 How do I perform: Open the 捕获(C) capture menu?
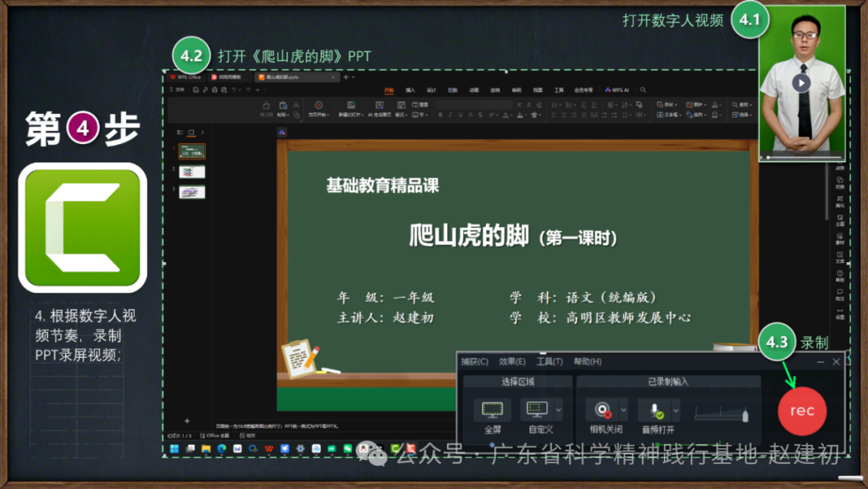click(474, 362)
